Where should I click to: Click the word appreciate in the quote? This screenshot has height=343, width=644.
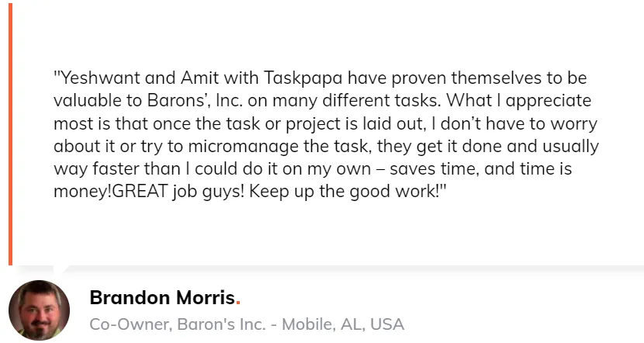click(x=549, y=101)
